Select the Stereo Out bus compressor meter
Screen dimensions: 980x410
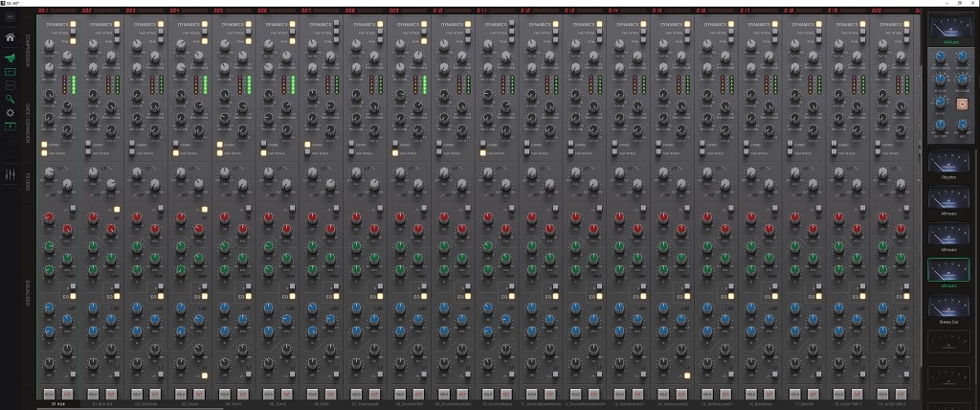coord(948,306)
